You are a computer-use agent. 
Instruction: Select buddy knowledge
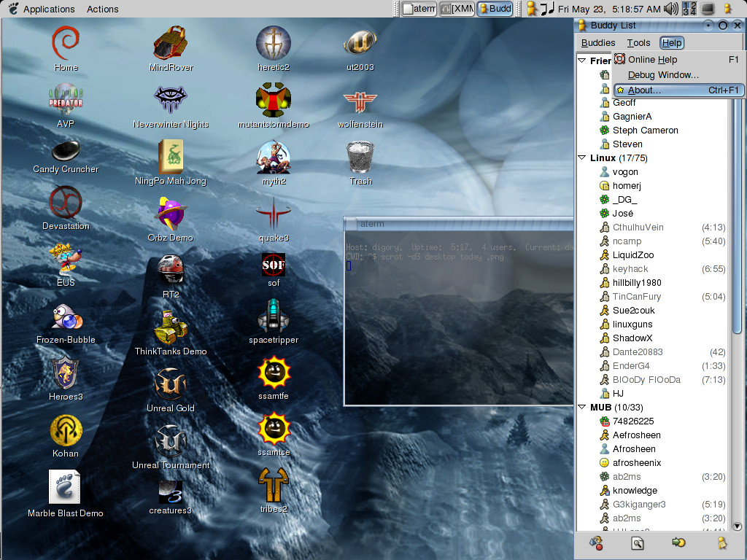pos(635,490)
